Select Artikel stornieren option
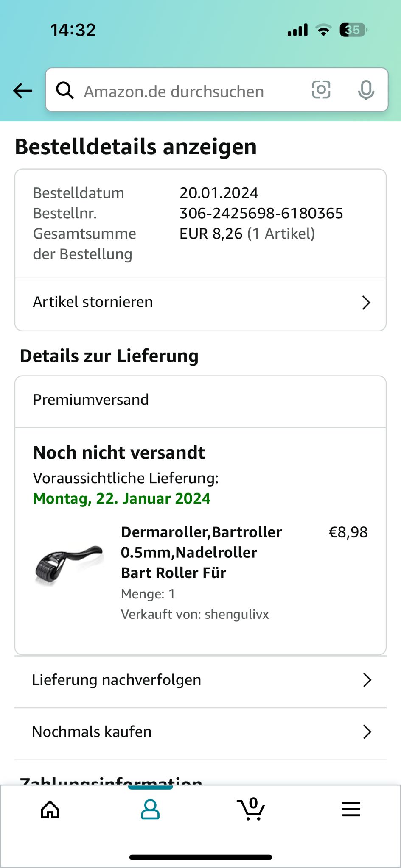 (200, 303)
